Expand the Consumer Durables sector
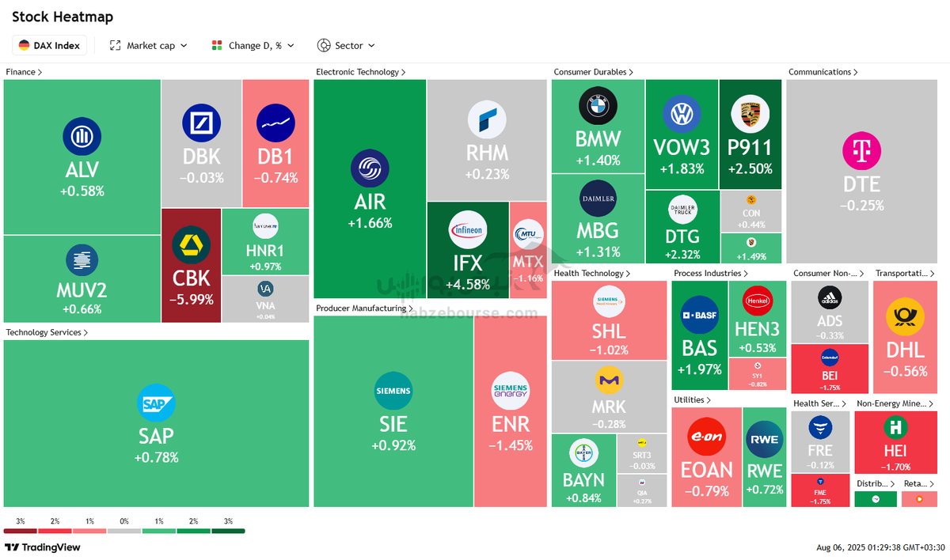 coord(593,72)
